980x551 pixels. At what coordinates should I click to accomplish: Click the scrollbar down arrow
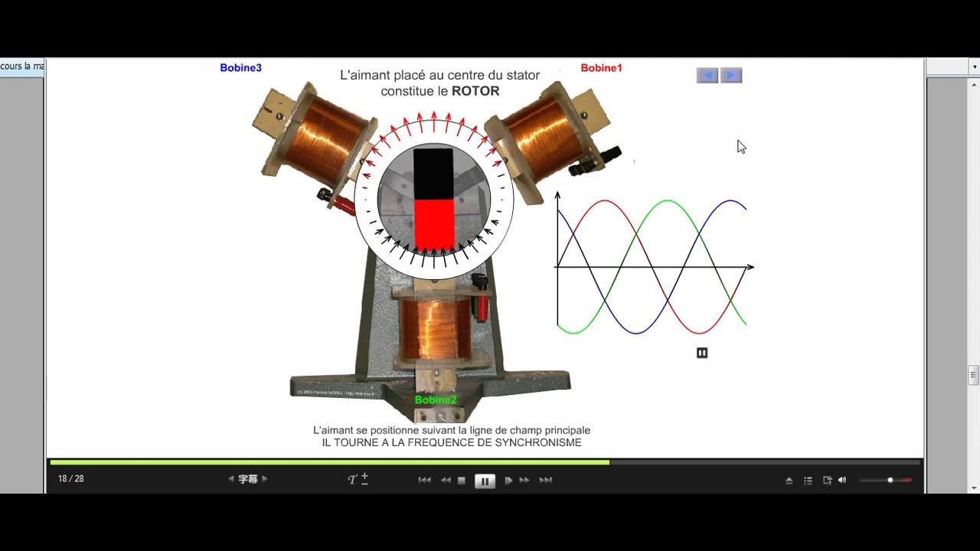tap(974, 488)
